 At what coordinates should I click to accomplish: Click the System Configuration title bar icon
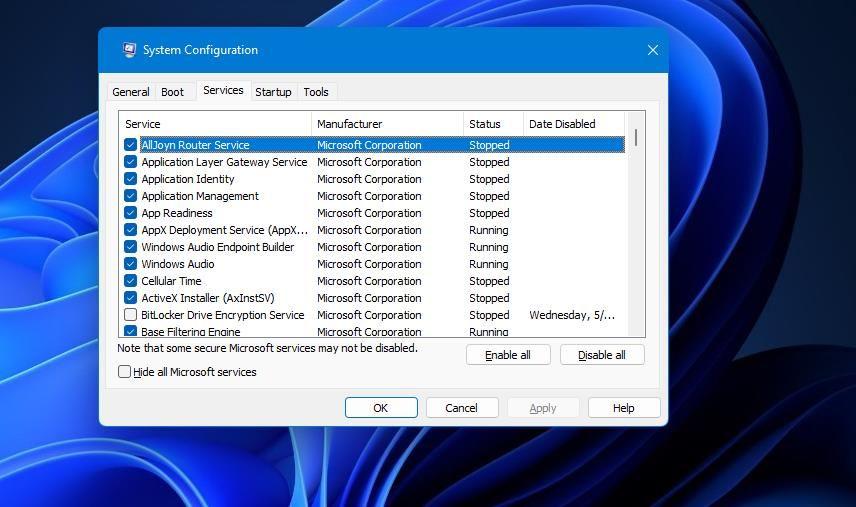click(129, 50)
